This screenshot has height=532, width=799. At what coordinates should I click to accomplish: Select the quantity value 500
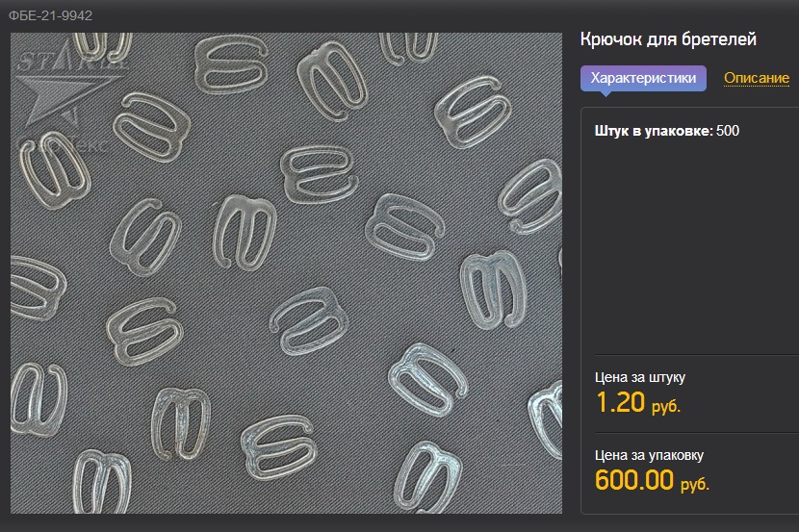729,131
